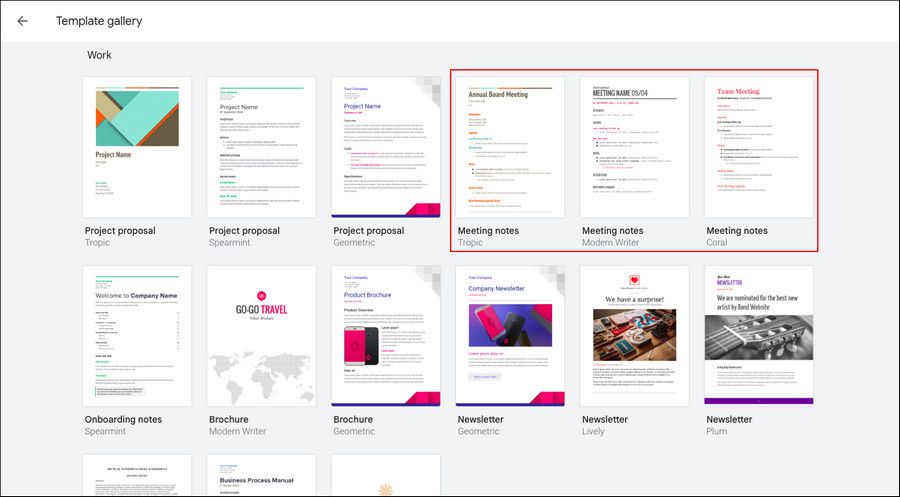The height and width of the screenshot is (497, 900).
Task: Click the 'Brochure' label above Modern Writer
Action: [x=228, y=420]
